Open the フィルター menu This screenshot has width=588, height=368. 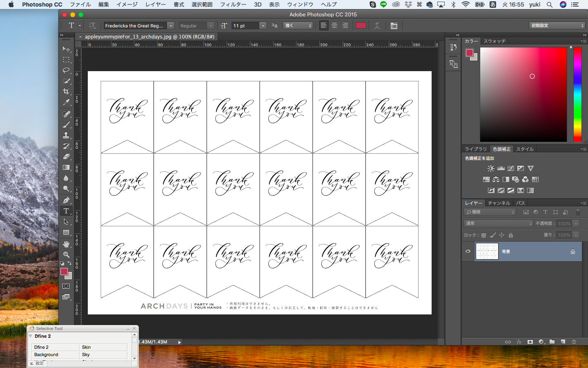(233, 4)
